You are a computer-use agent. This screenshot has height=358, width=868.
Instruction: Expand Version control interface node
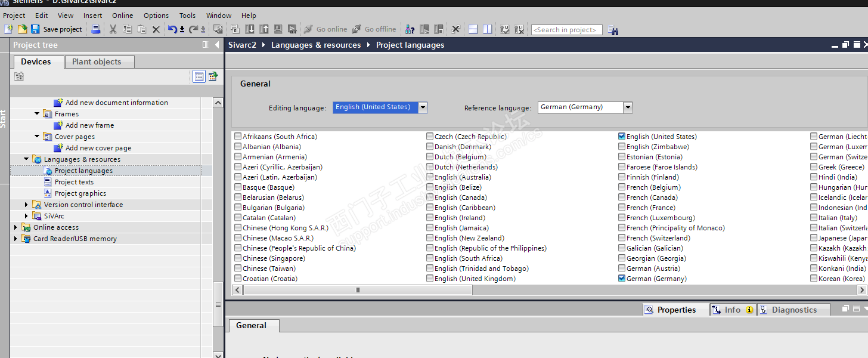[26, 205]
